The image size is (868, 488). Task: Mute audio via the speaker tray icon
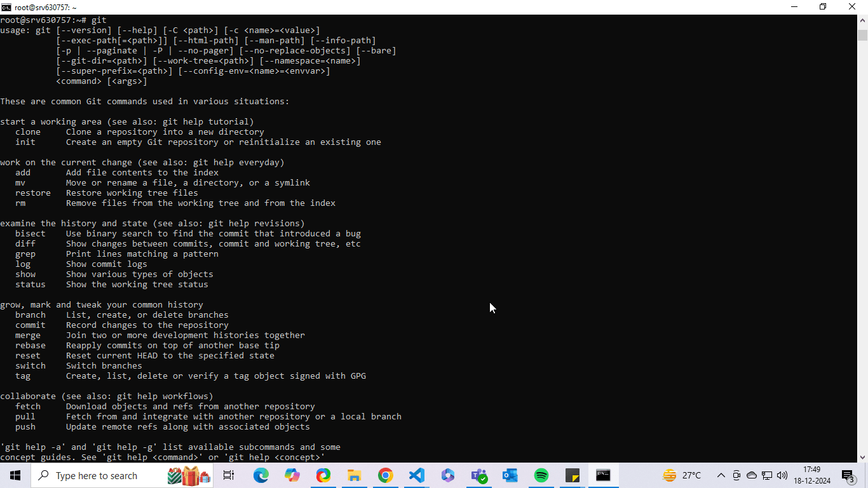(782, 475)
